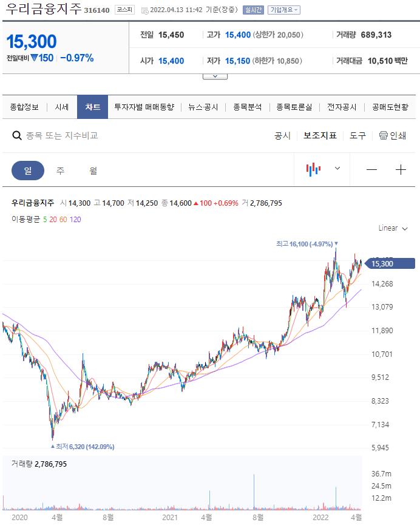Screen dimensions: 420x528
Task: Open the 도구 tools menu
Action: (x=357, y=136)
